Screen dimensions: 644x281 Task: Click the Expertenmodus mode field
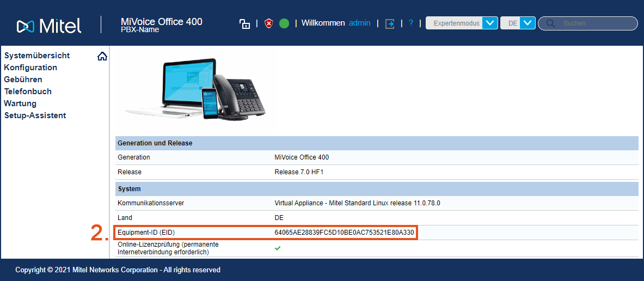coord(454,23)
